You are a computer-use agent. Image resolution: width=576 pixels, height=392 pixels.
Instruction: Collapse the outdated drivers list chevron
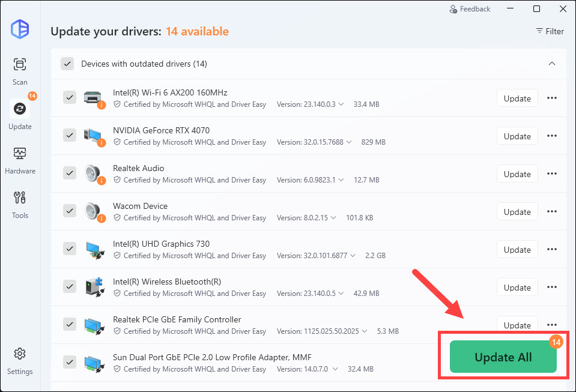552,64
